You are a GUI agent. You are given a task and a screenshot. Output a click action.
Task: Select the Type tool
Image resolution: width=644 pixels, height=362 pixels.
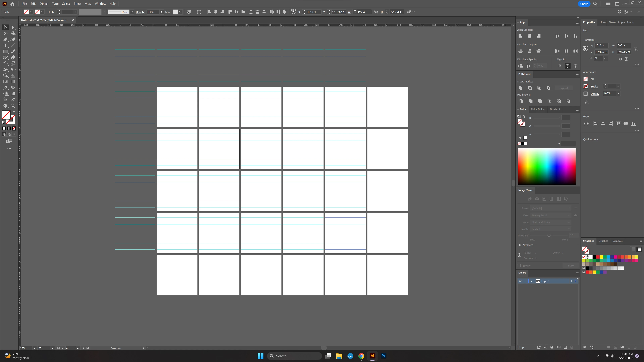coord(5,45)
